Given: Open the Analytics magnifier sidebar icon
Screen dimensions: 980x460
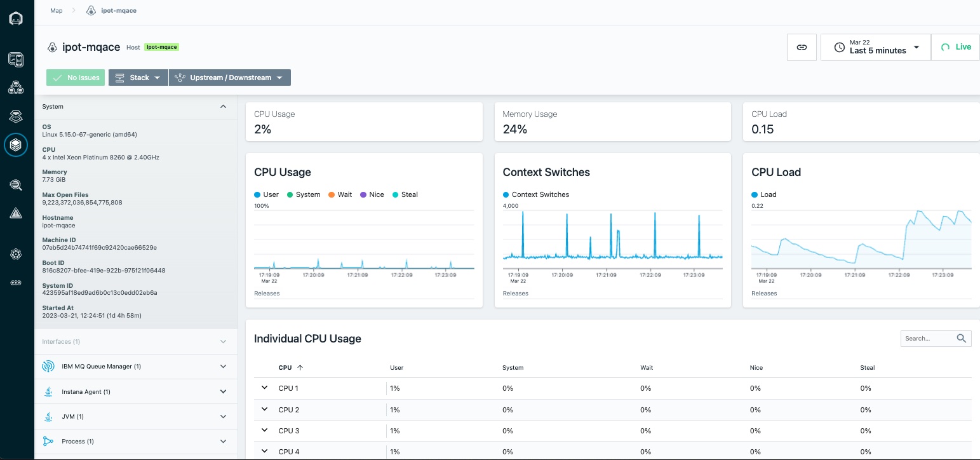Looking at the screenshot, I should coord(16,185).
